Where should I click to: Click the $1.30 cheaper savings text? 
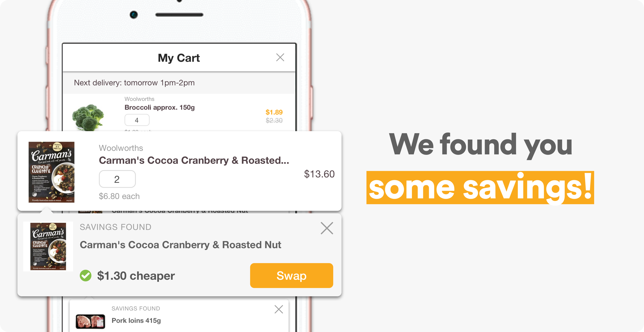click(136, 276)
